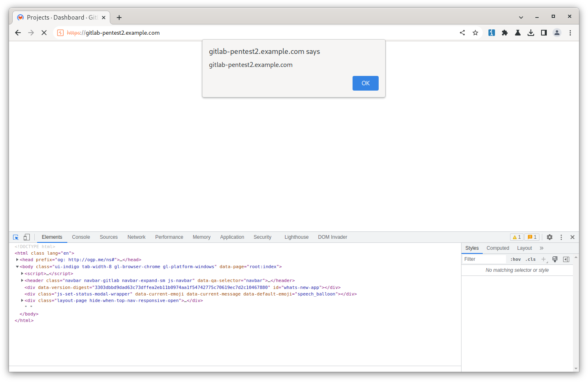Image resolution: width=588 pixels, height=382 pixels.
Task: Open the Chrome three-dot menu
Action: pos(570,33)
